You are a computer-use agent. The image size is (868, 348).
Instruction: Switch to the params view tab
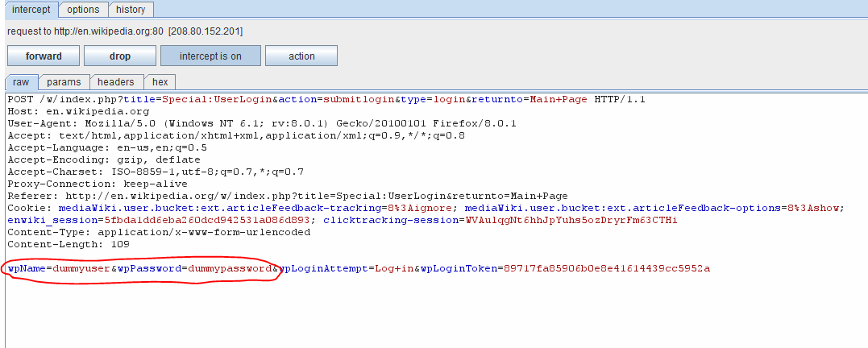[x=64, y=82]
